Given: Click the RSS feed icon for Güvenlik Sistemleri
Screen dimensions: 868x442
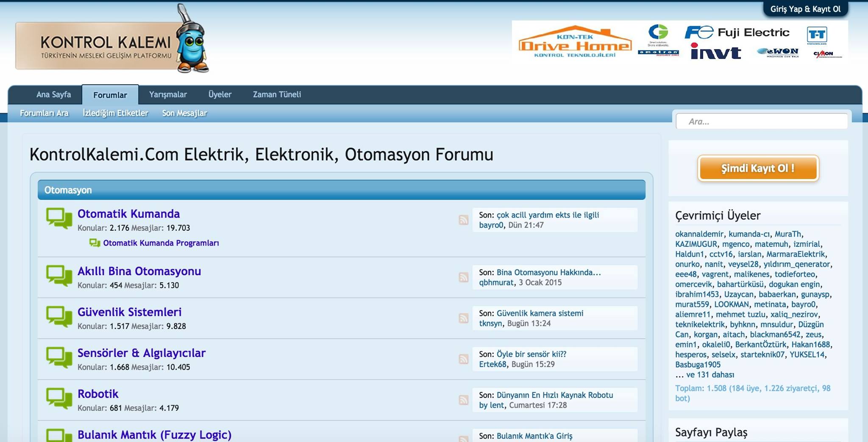Looking at the screenshot, I should (x=463, y=318).
